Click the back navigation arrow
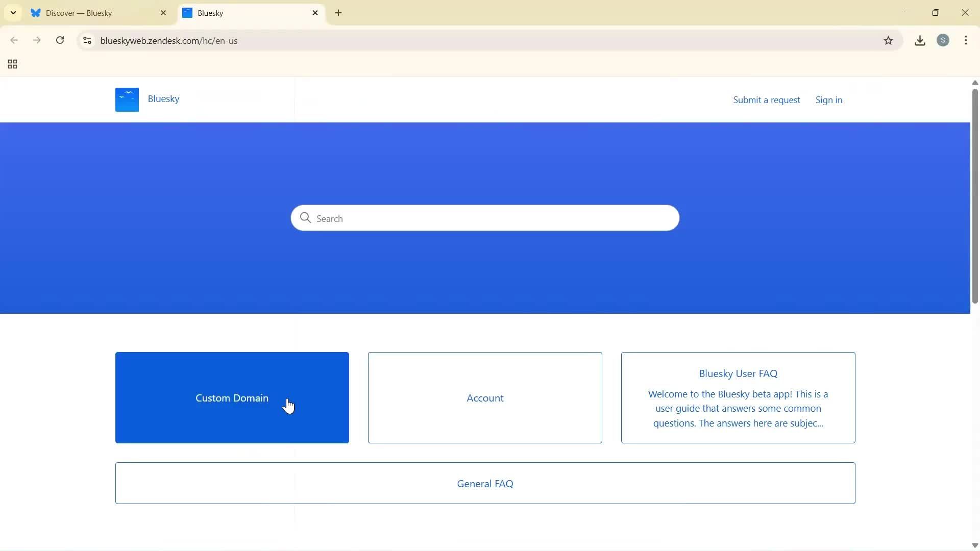The height and width of the screenshot is (551, 980). (x=14, y=40)
